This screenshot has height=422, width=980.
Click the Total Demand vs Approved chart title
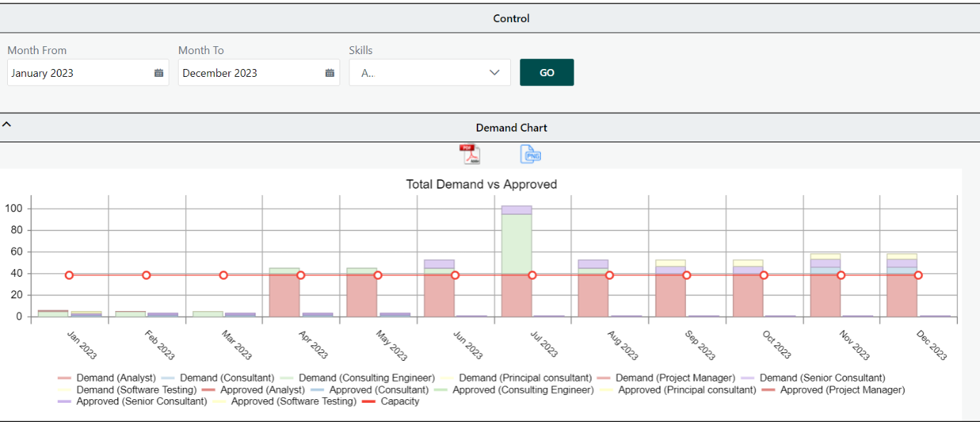[x=481, y=184]
